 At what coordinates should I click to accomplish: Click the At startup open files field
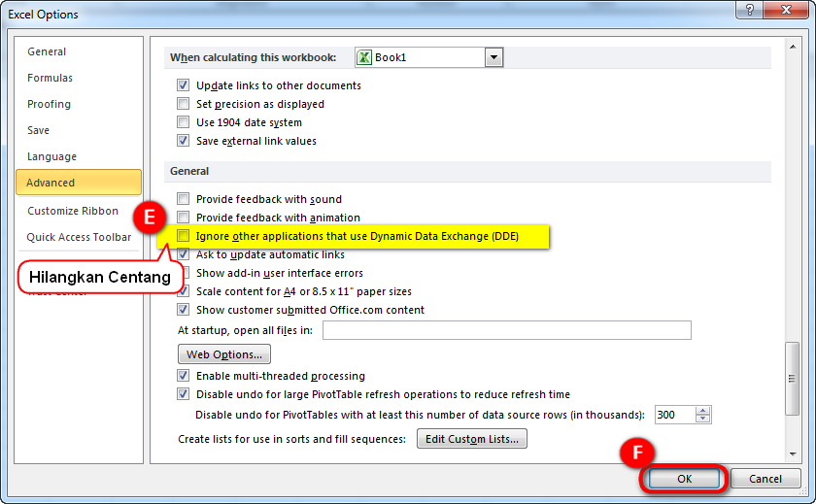pyautogui.click(x=506, y=330)
